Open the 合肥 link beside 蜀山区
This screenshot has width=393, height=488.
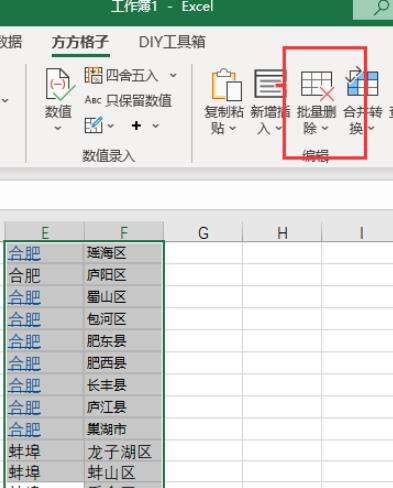coord(24,297)
